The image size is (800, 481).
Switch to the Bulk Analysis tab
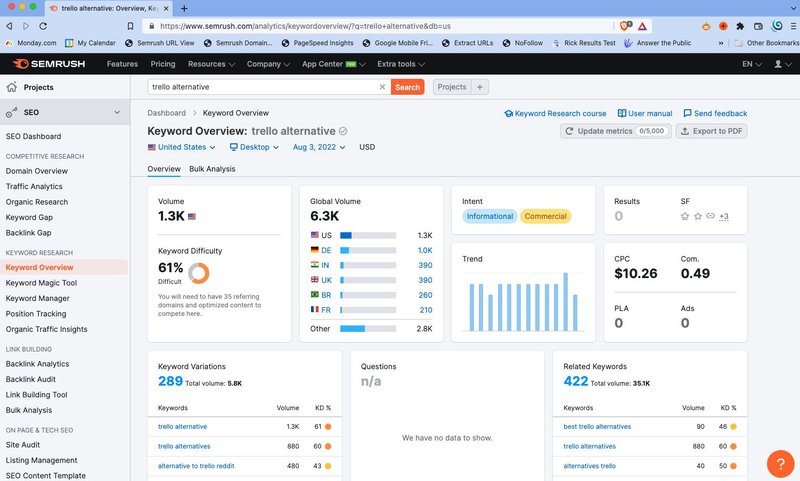212,169
